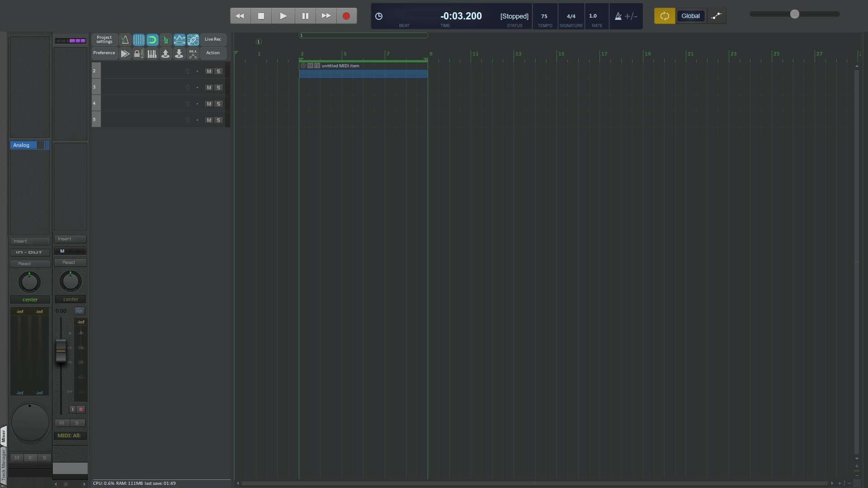The height and width of the screenshot is (488, 868).
Task: Open the Global automation override dropdown
Action: (690, 16)
